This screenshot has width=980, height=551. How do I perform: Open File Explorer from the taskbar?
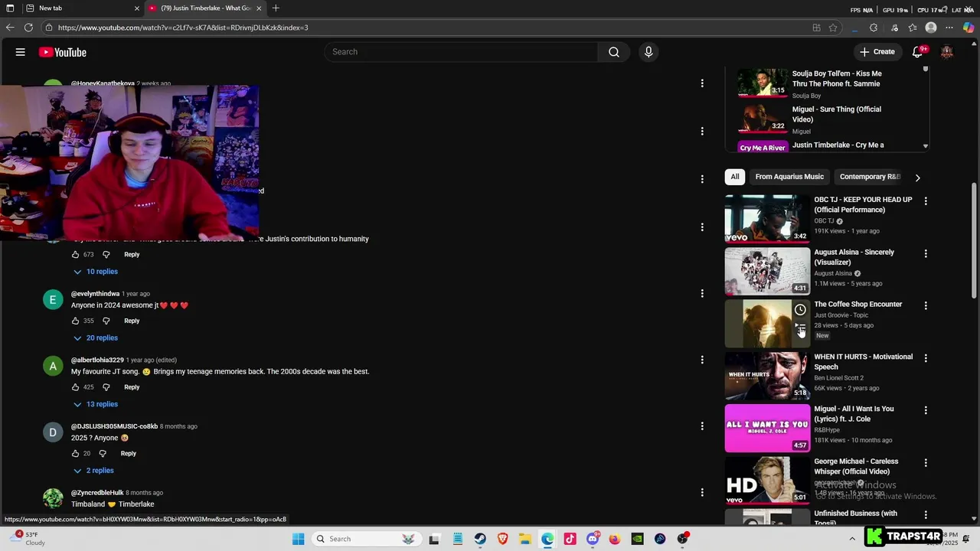pos(525,539)
